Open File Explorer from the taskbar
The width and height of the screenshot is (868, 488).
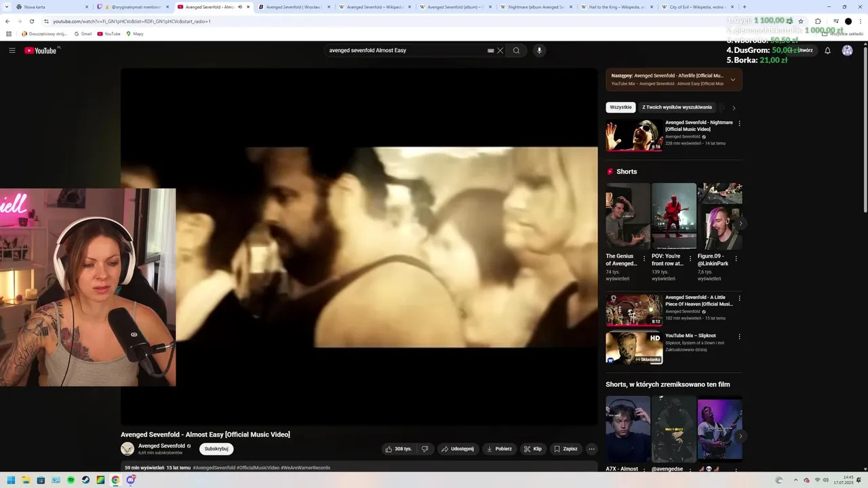(26, 480)
